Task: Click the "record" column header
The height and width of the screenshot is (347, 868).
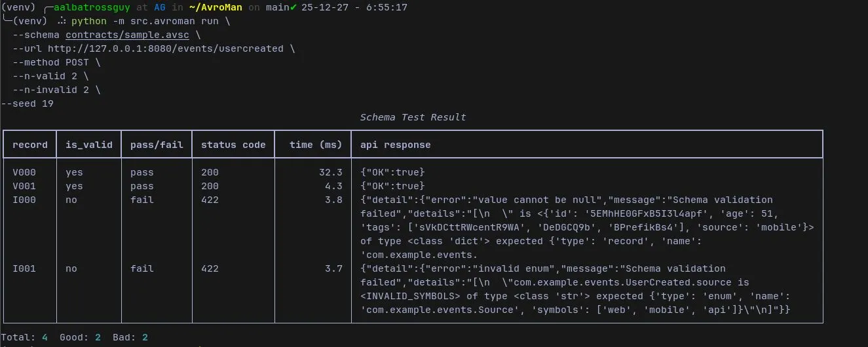Action: click(x=30, y=145)
